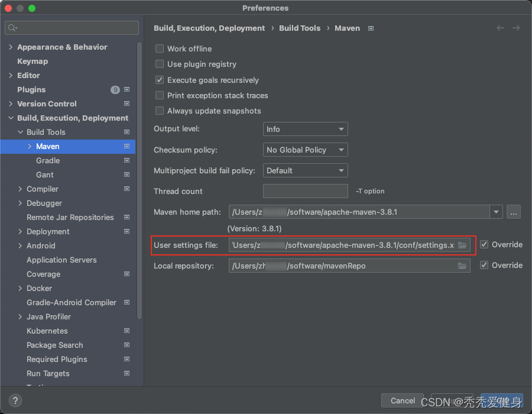
Task: Expand the Android node
Action: pyautogui.click(x=20, y=245)
